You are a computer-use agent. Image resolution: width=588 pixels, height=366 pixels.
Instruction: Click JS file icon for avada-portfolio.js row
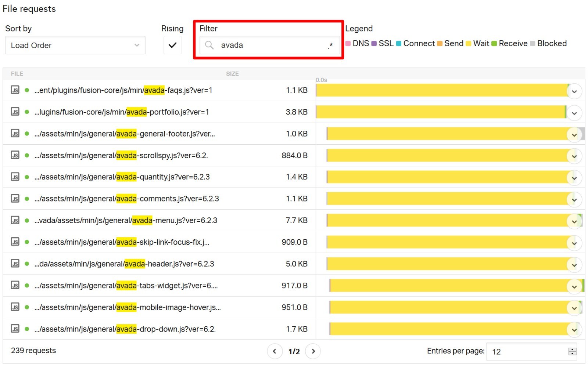(15, 112)
